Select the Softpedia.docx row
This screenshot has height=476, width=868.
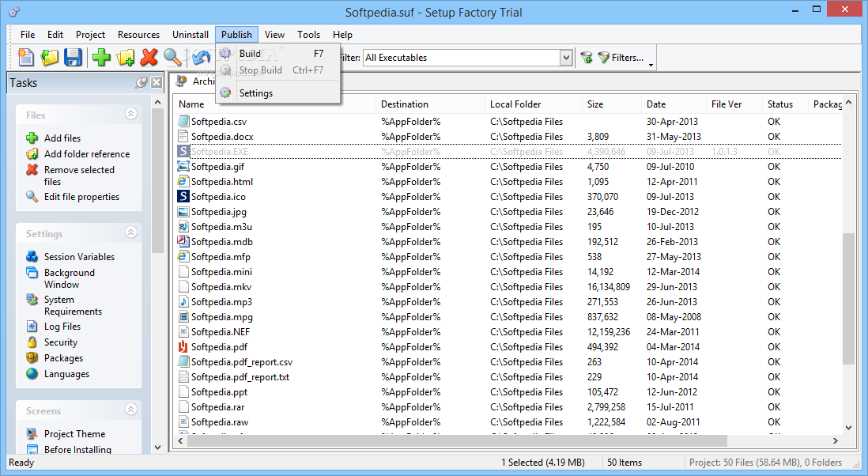coord(508,136)
